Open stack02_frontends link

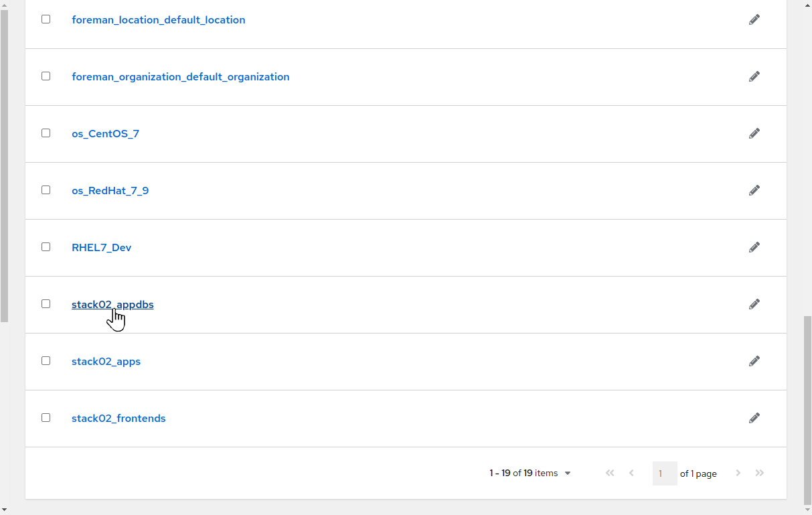click(x=118, y=419)
